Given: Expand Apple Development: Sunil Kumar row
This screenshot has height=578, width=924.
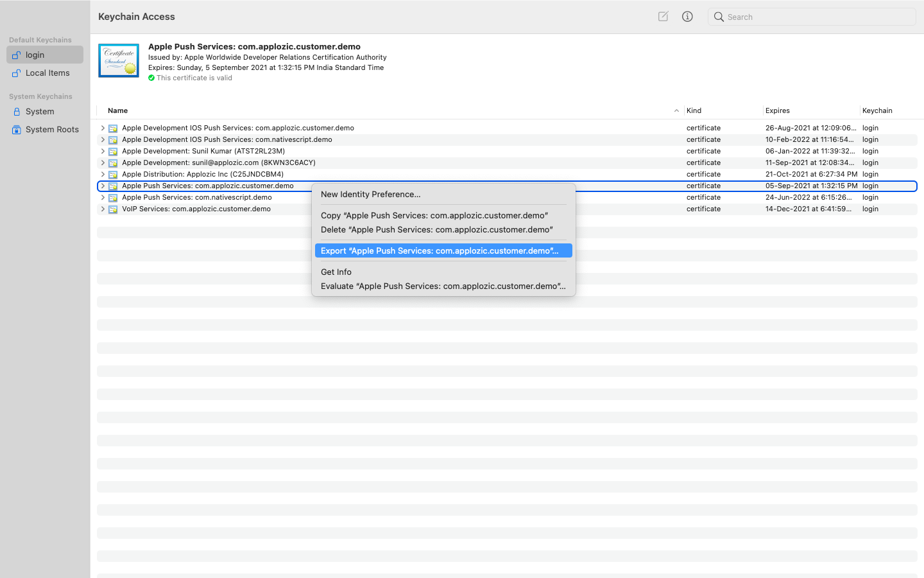Looking at the screenshot, I should click(103, 151).
